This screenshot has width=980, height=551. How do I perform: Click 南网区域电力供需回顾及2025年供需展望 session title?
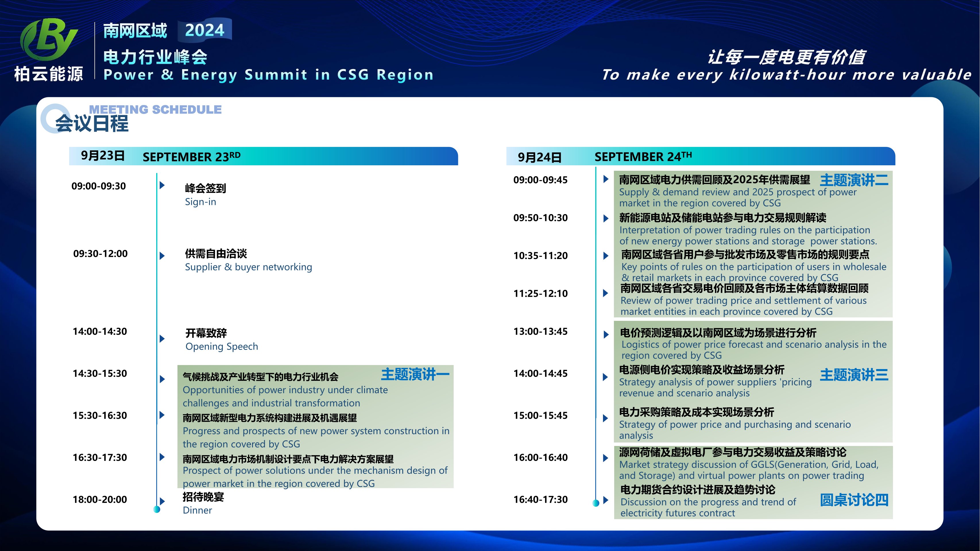pos(714,179)
